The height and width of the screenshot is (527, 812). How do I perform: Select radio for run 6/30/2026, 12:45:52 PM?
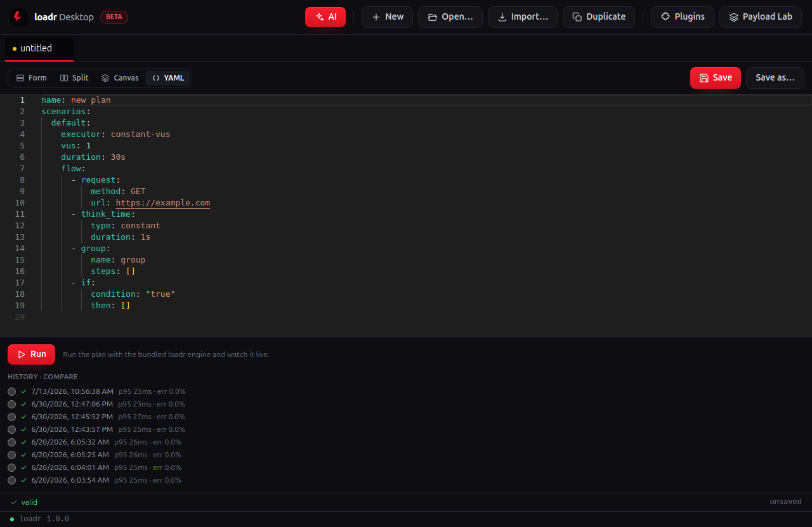tap(12, 417)
